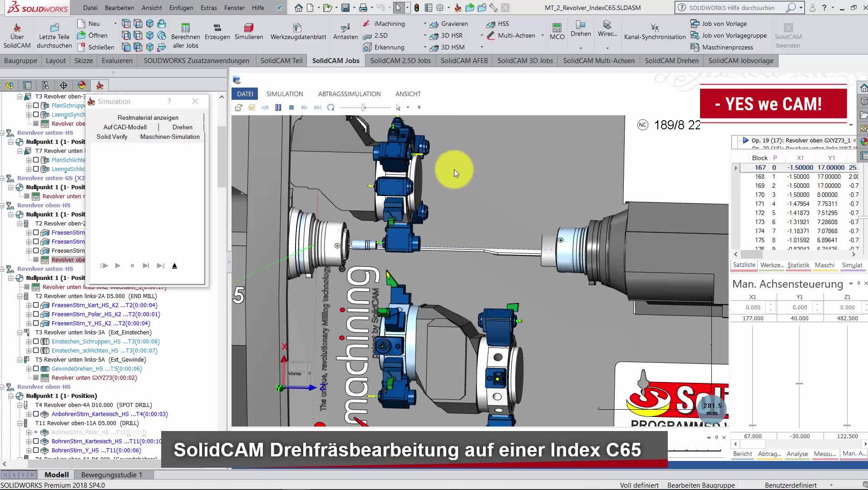Open the Extras menu
This screenshot has height=490, width=868.
click(x=209, y=8)
